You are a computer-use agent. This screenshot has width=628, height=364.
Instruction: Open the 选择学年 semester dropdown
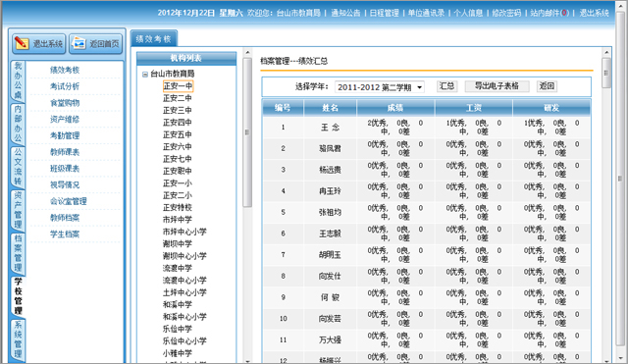click(x=380, y=87)
